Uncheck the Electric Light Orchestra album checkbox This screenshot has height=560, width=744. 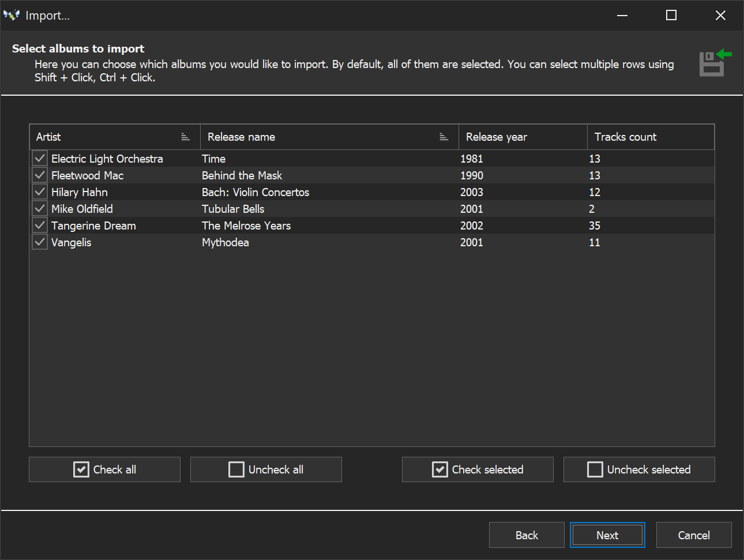coord(40,159)
